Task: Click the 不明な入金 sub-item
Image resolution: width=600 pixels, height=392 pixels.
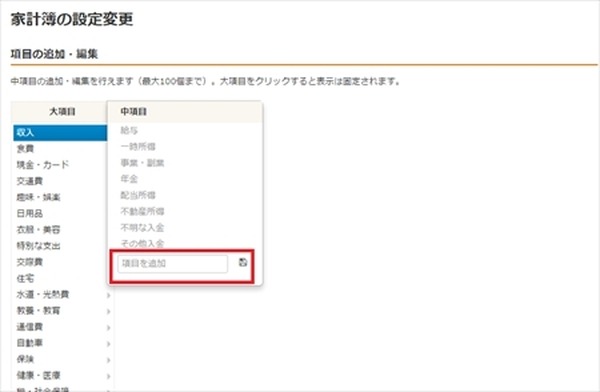Action: tap(142, 228)
